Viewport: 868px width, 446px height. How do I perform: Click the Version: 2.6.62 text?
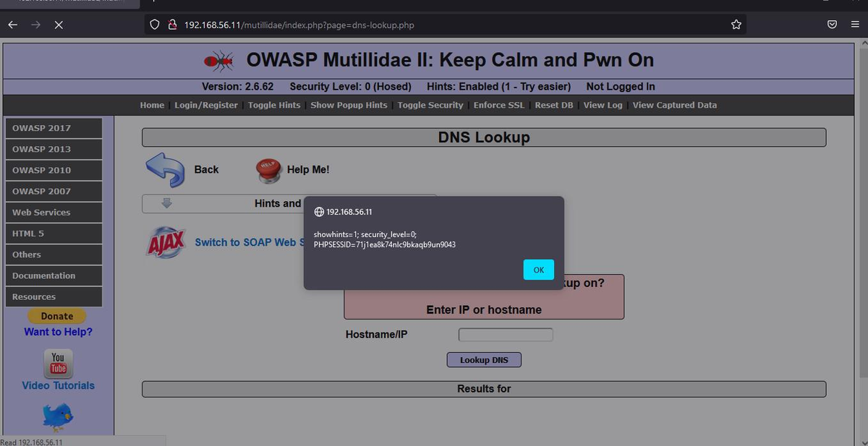237,87
